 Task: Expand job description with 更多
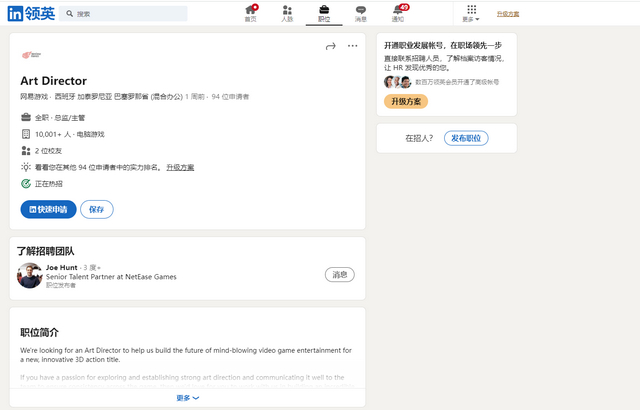click(187, 398)
